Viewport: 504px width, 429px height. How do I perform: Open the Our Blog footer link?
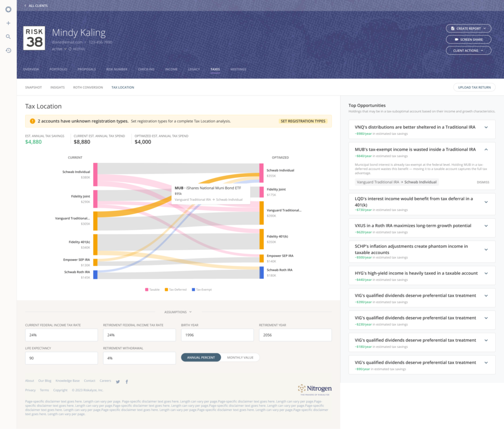pyautogui.click(x=45, y=381)
